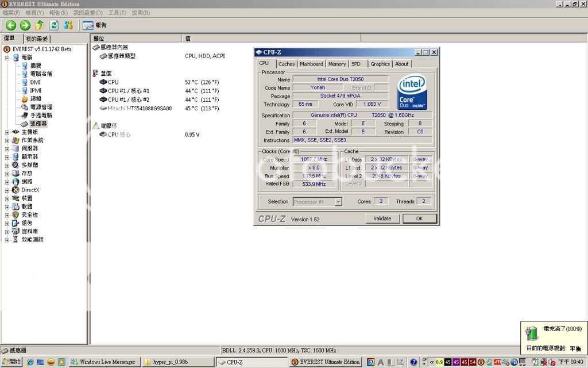Open the Mainboard tab in CPU-Z

[x=311, y=64]
